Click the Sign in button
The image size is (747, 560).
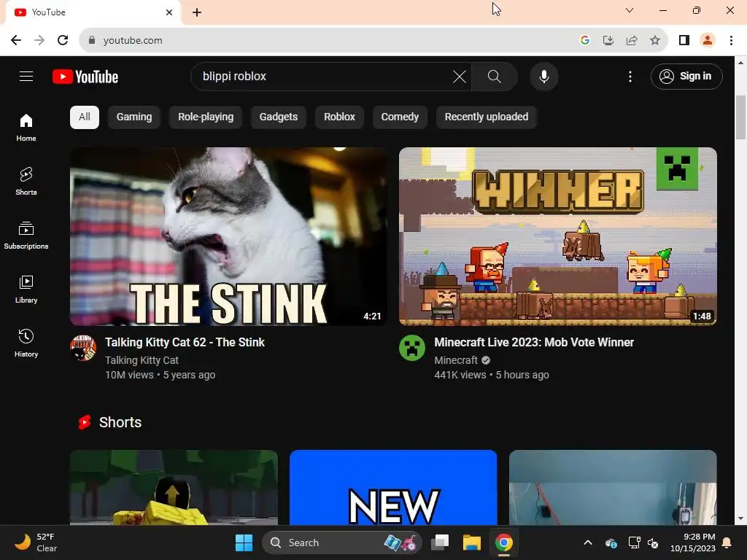pos(686,76)
